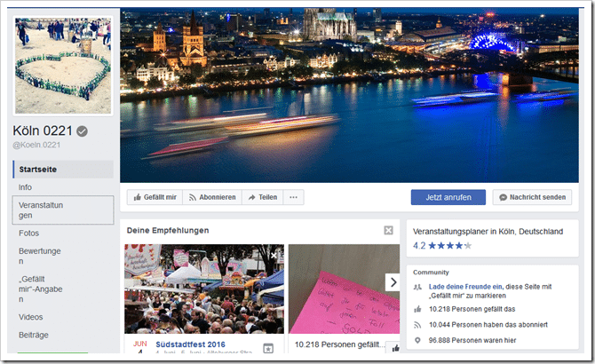The image size is (595, 364).
Task: Click 10.218 Personen gefällt caption on card
Action: click(340, 344)
